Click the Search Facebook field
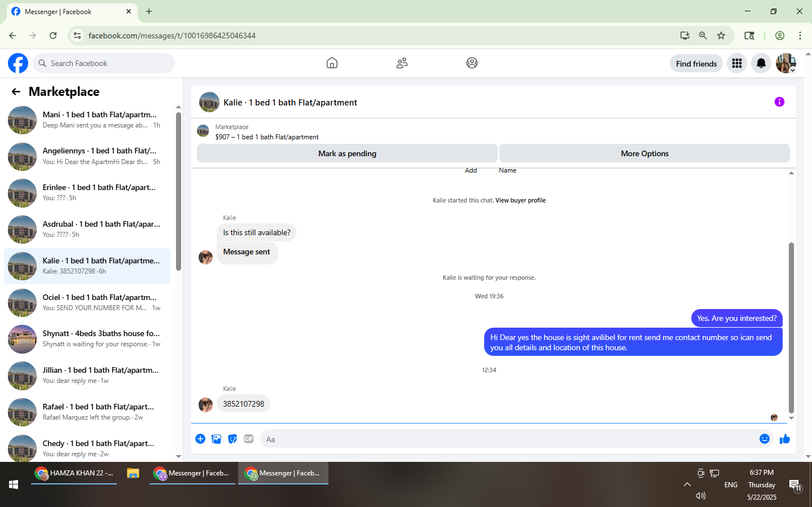This screenshot has height=507, width=812. (x=104, y=63)
